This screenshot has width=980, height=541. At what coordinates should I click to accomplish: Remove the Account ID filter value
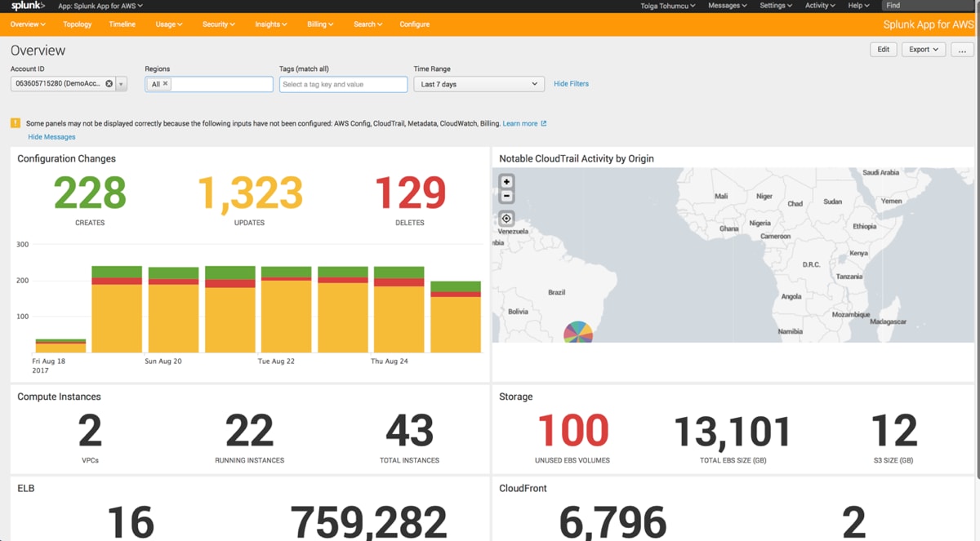109,84
